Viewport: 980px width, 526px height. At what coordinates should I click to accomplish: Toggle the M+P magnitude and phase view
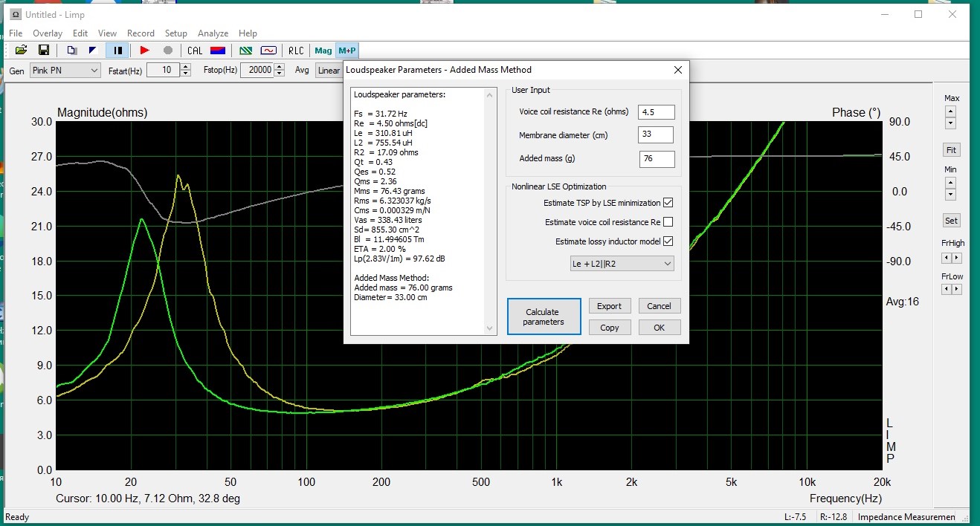(x=346, y=51)
